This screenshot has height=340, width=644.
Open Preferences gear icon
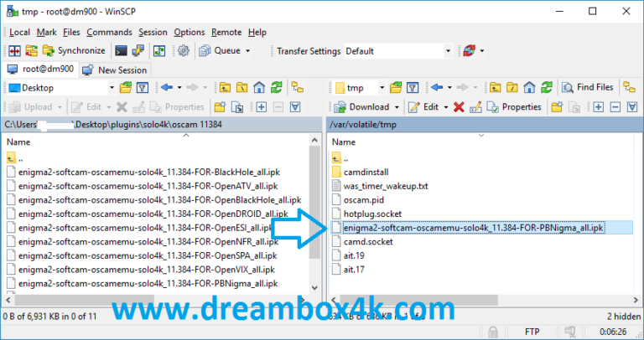pos(184,51)
